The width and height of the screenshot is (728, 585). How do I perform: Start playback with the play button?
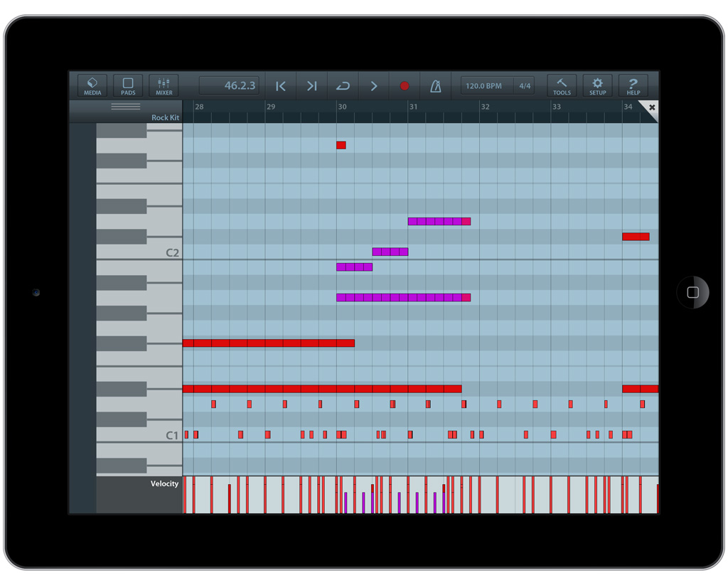click(374, 85)
